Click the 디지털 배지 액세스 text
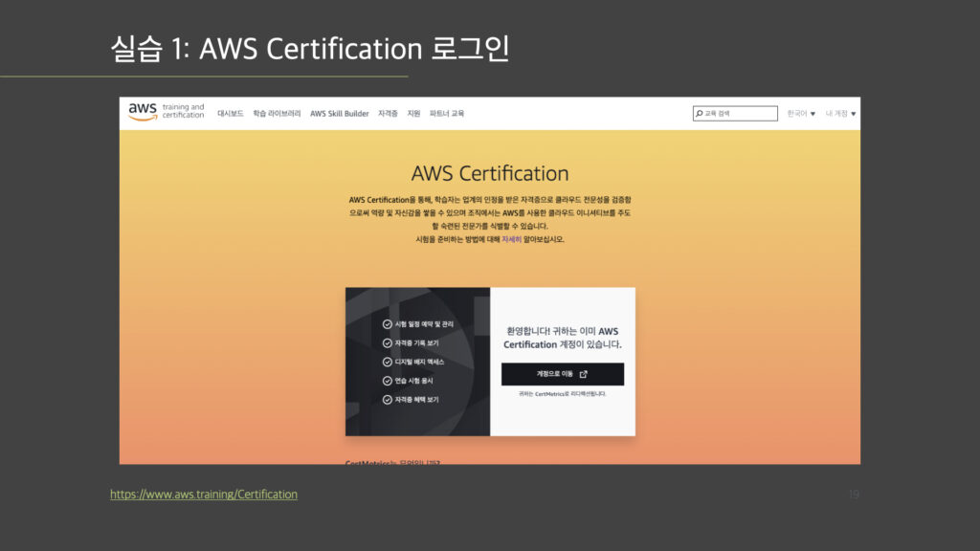Viewport: 980px width, 551px height. click(x=419, y=362)
